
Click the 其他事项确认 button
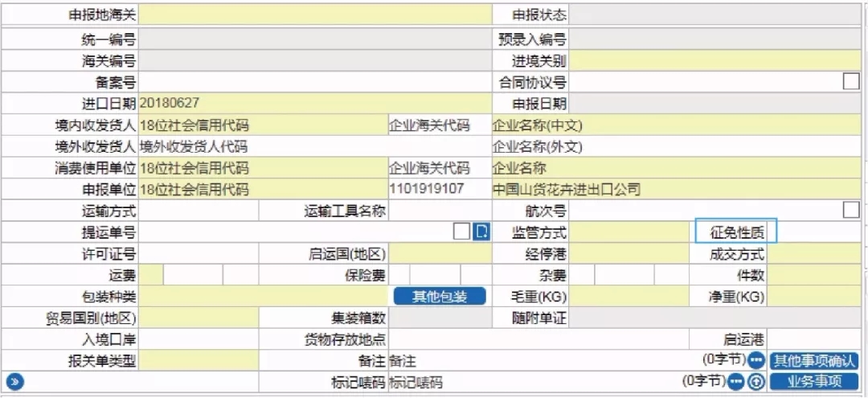click(813, 361)
